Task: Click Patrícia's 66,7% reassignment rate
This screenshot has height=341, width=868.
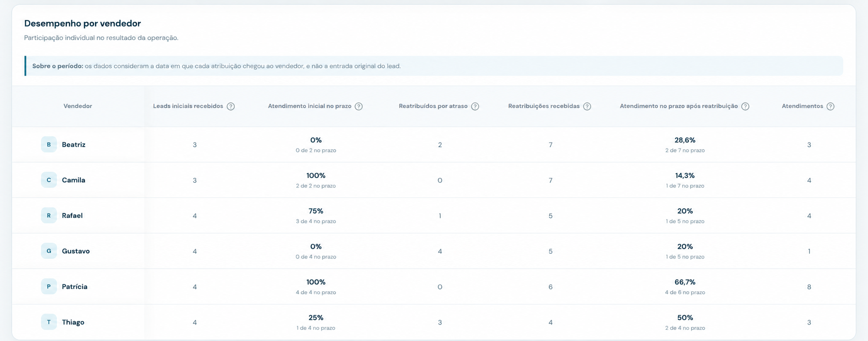Action: [685, 282]
